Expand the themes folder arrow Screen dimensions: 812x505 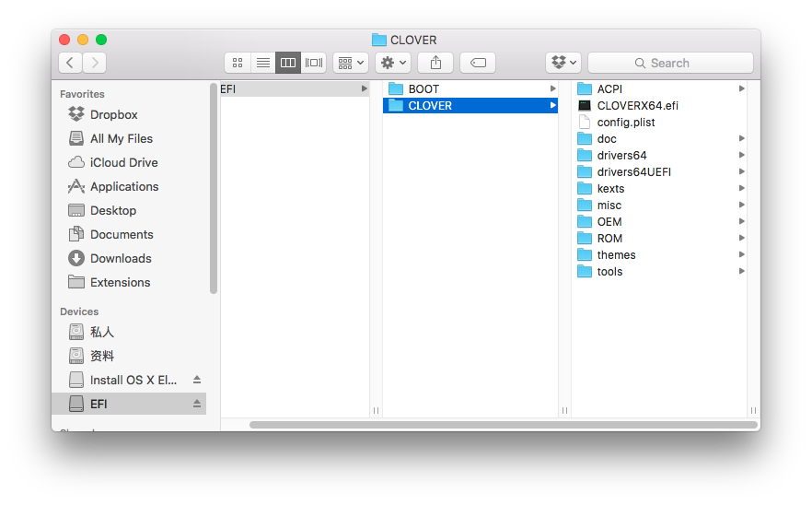(742, 254)
